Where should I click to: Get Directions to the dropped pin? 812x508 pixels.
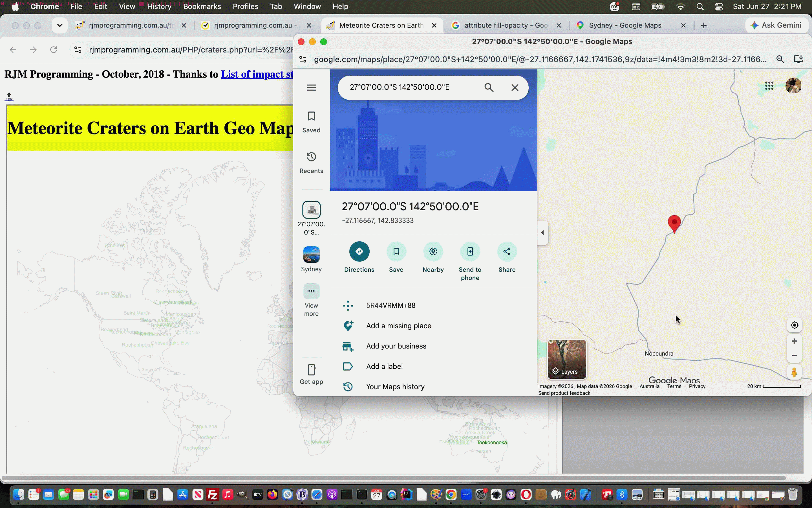(359, 257)
